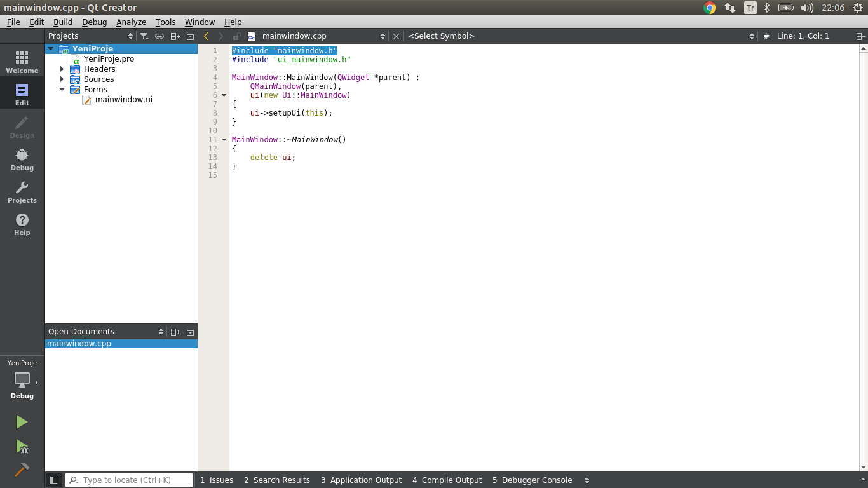Click line number 15 in gutter
The width and height of the screenshot is (868, 488).
coord(213,175)
